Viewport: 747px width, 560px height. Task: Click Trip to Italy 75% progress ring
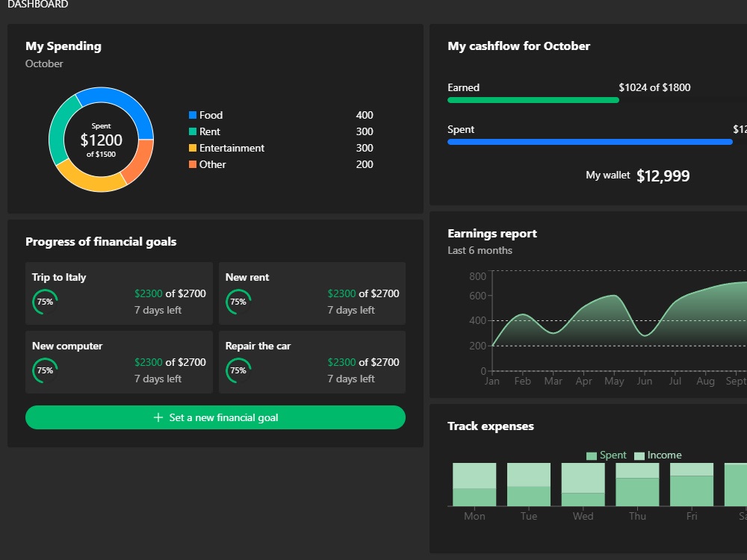pyautogui.click(x=45, y=302)
